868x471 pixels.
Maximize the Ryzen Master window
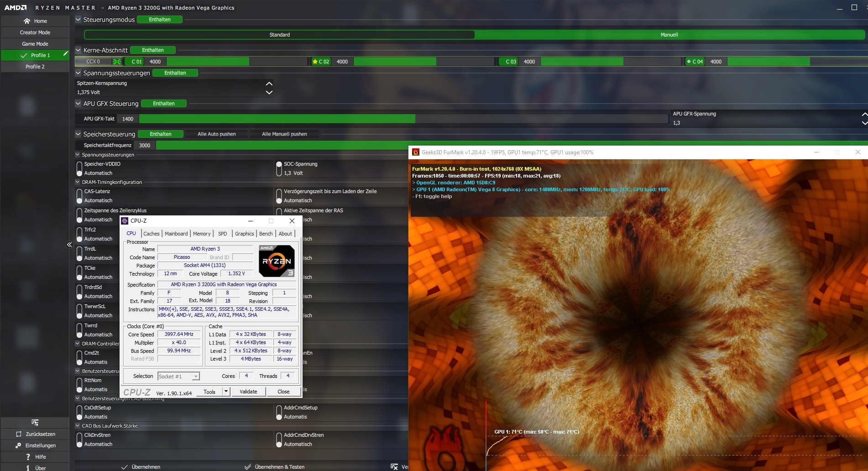[x=854, y=8]
